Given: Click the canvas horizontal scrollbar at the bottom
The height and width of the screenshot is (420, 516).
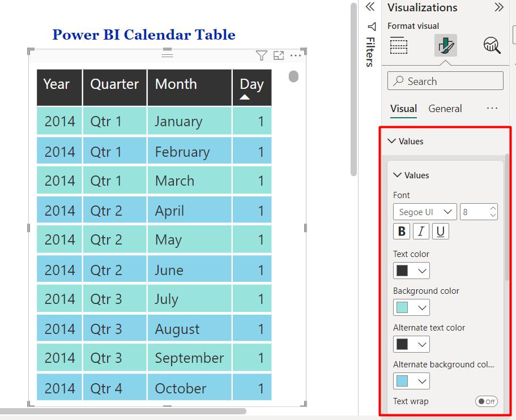Looking at the screenshot, I should coord(123,411).
